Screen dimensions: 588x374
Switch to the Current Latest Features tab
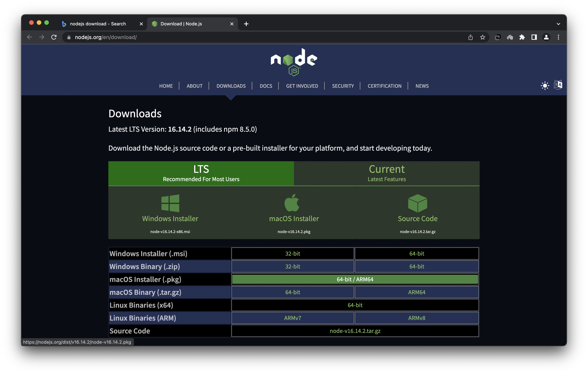click(x=387, y=173)
